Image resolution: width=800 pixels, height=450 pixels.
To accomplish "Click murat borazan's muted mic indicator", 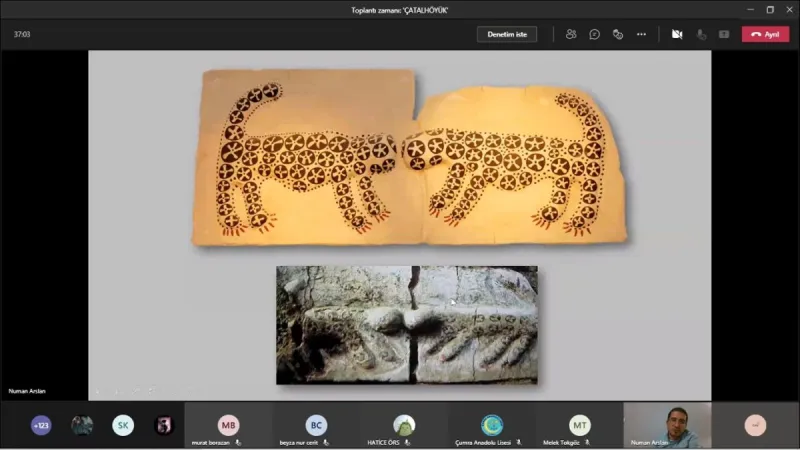I will (238, 442).
